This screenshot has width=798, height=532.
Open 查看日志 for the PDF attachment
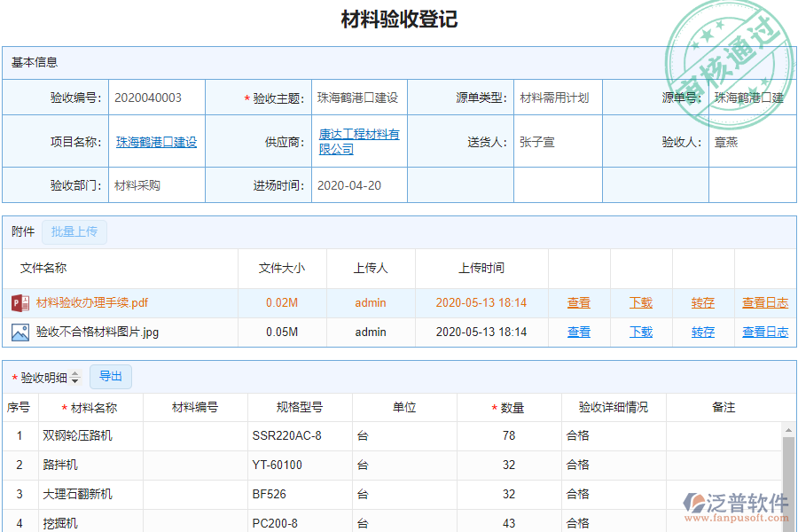click(764, 302)
